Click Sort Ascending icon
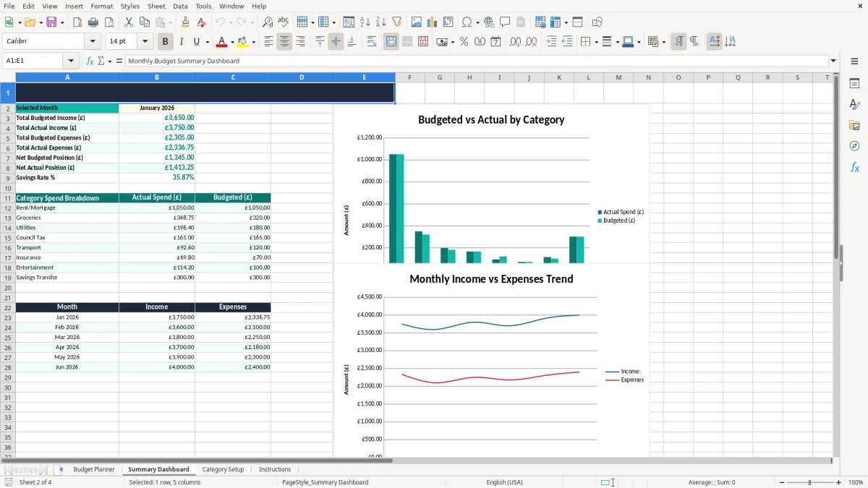 click(x=365, y=22)
